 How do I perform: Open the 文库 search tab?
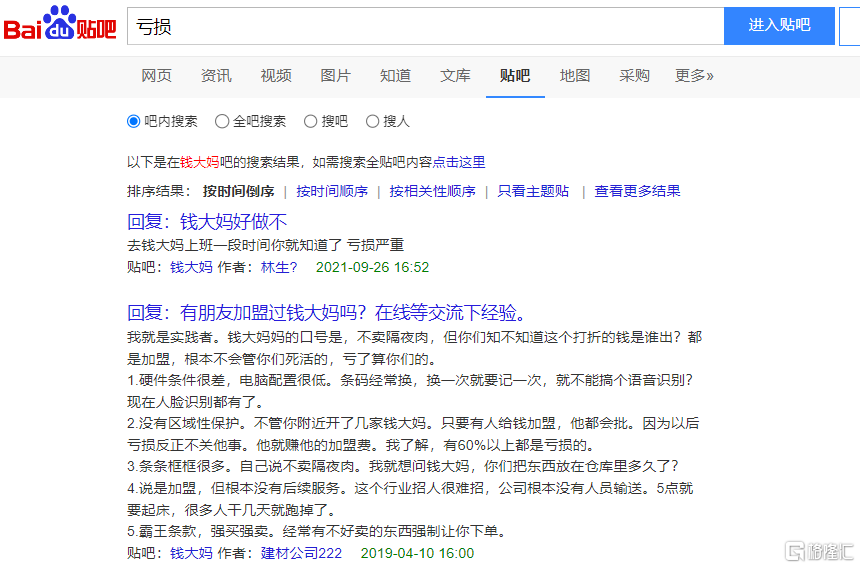tap(455, 76)
